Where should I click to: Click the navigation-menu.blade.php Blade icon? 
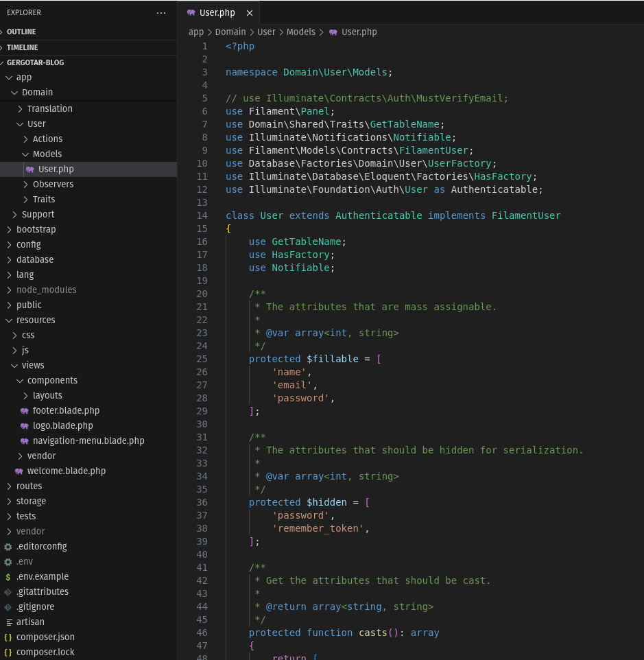[25, 440]
